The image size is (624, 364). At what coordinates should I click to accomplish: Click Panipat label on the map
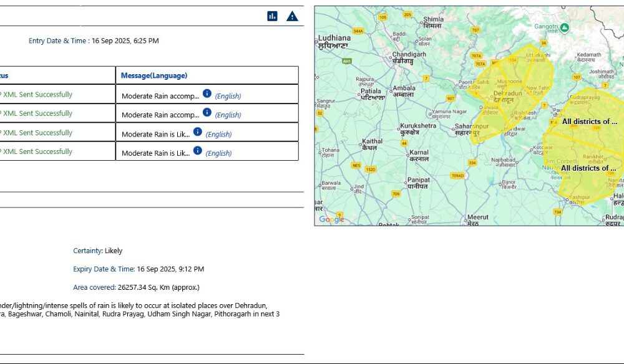417,183
